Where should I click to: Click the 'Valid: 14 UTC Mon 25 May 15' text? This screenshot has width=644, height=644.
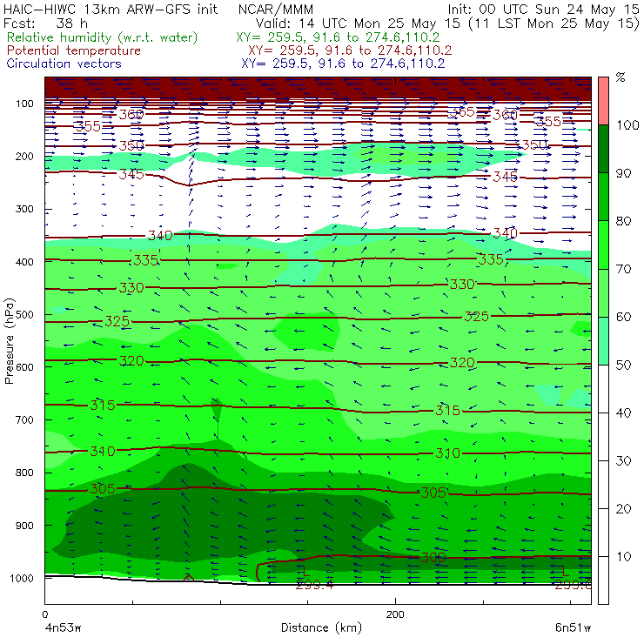click(358, 23)
